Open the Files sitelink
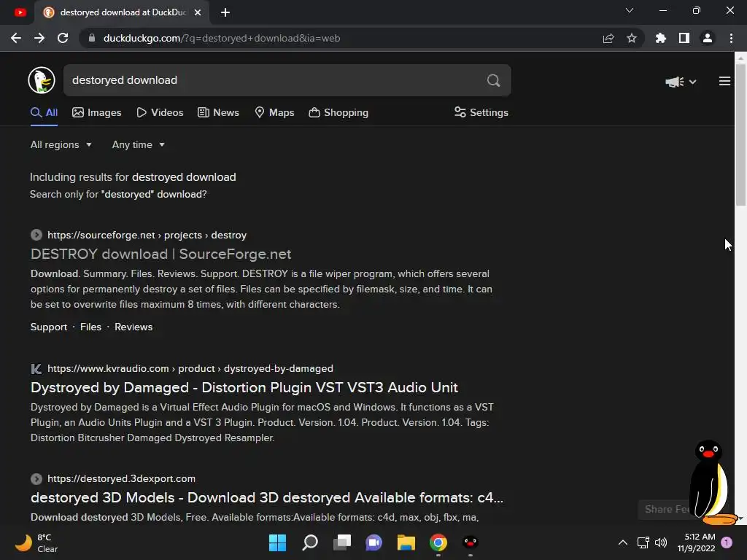 (x=90, y=327)
